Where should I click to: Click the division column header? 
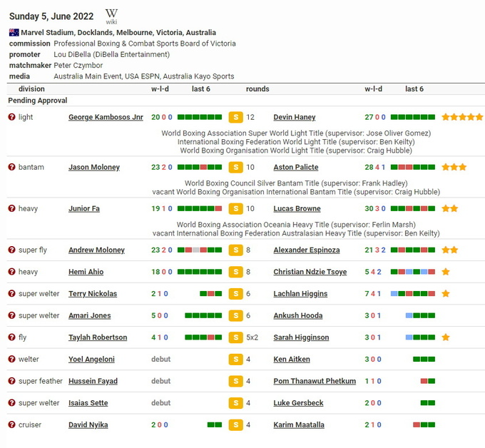coord(31,89)
